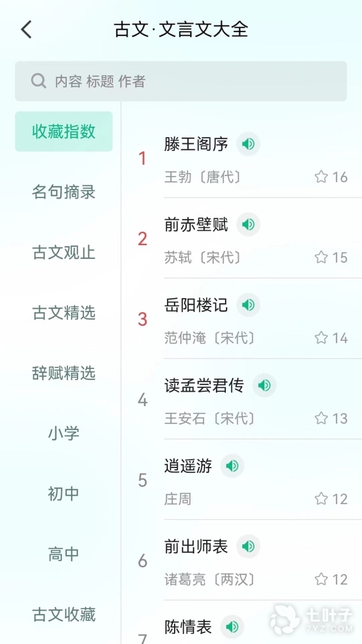This screenshot has width=362, height=644.
Task: Switch to the 古文观止 category
Action: tap(64, 252)
